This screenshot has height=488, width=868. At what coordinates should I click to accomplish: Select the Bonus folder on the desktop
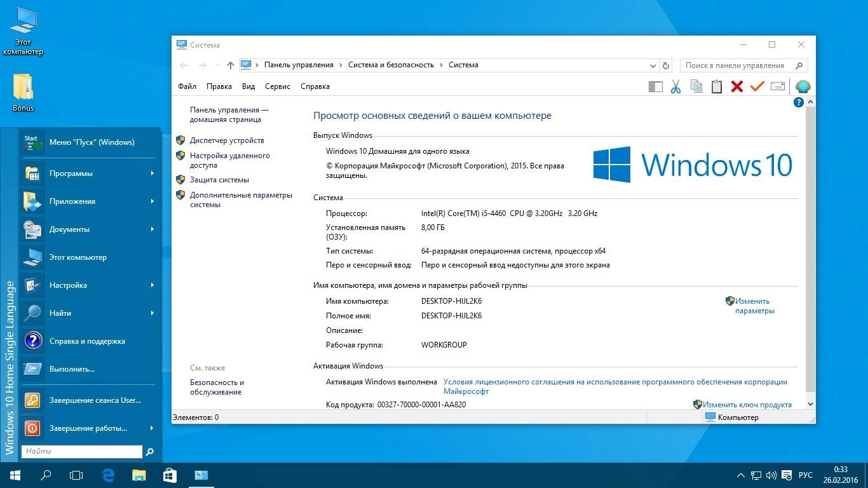[24, 93]
